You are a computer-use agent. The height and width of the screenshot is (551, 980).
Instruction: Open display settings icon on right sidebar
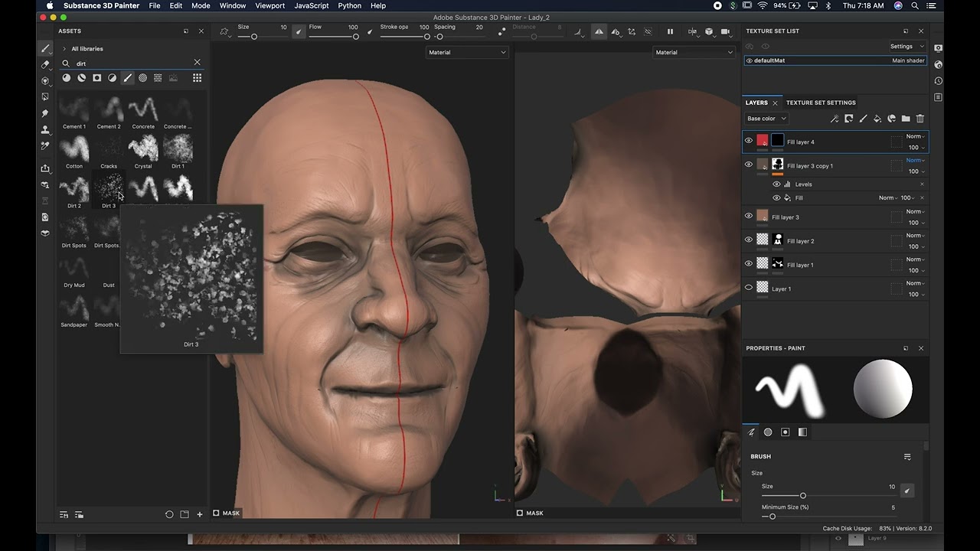pos(938,47)
